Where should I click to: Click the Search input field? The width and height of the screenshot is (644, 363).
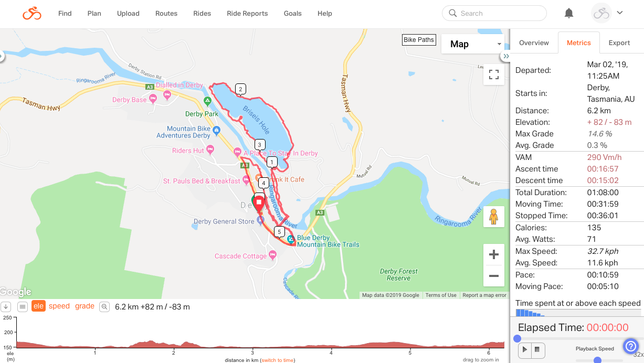pos(499,14)
